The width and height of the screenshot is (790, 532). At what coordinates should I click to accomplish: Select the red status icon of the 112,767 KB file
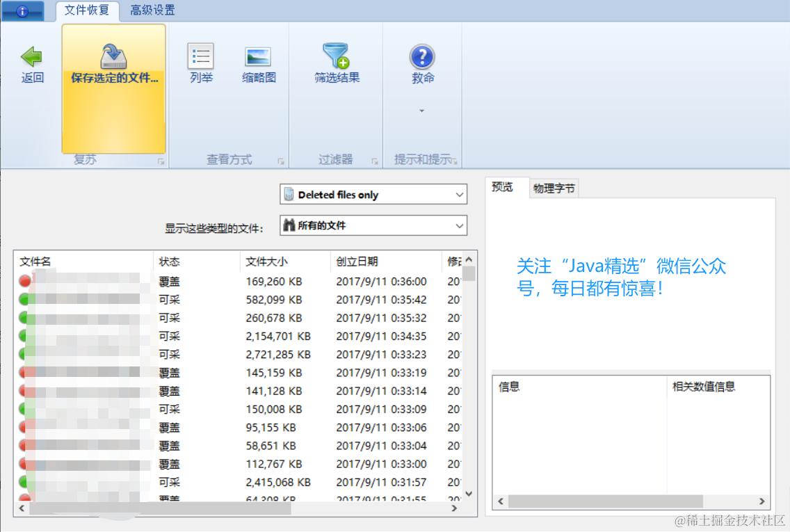pos(24,464)
